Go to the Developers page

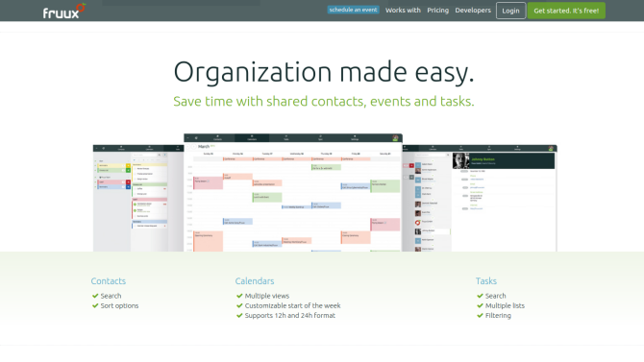tap(472, 11)
